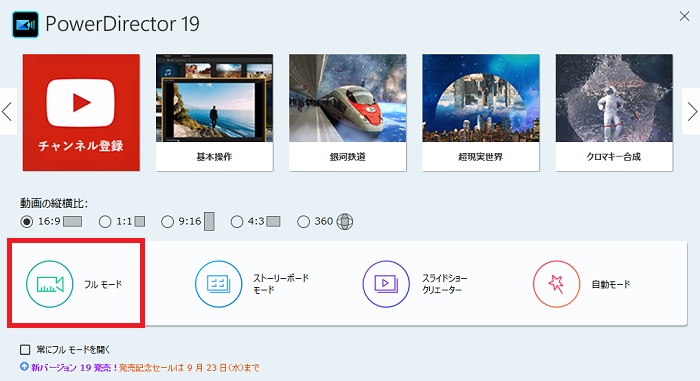Enable always open in Full Mode checkbox

click(25, 349)
